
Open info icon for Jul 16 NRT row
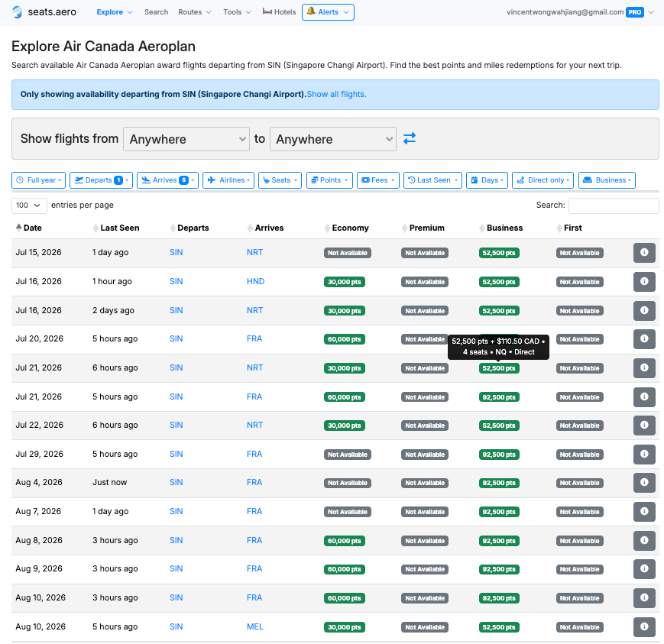[x=644, y=310]
